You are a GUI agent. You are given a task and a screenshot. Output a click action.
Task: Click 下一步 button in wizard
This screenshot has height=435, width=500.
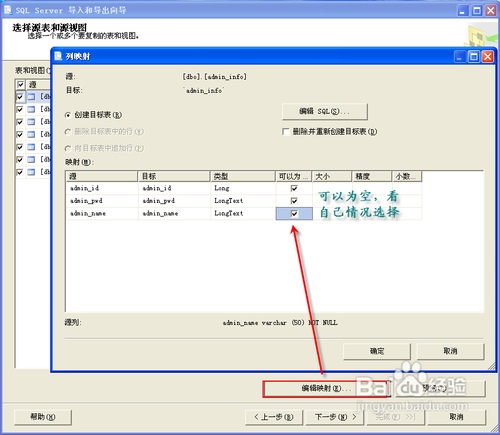[x=335, y=417]
